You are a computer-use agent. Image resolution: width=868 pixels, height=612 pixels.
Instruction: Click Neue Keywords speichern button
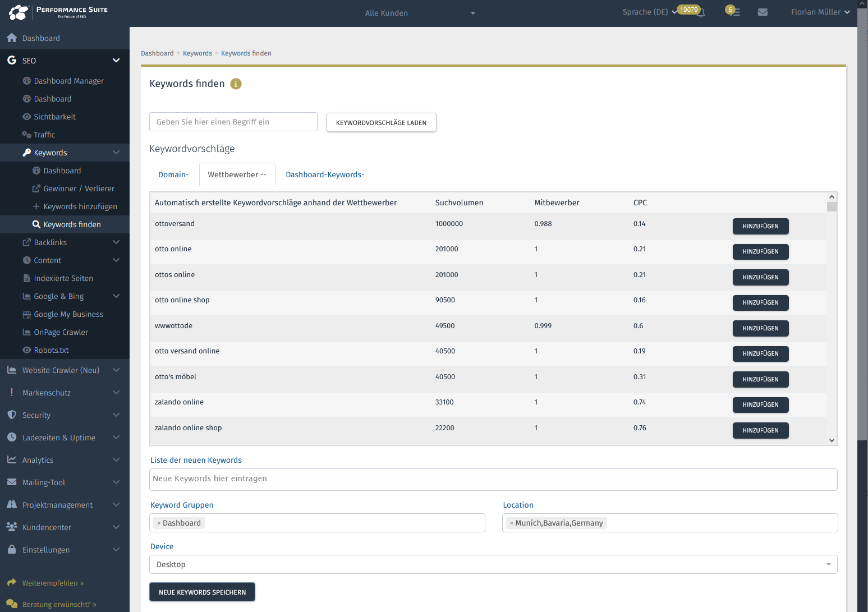click(202, 592)
